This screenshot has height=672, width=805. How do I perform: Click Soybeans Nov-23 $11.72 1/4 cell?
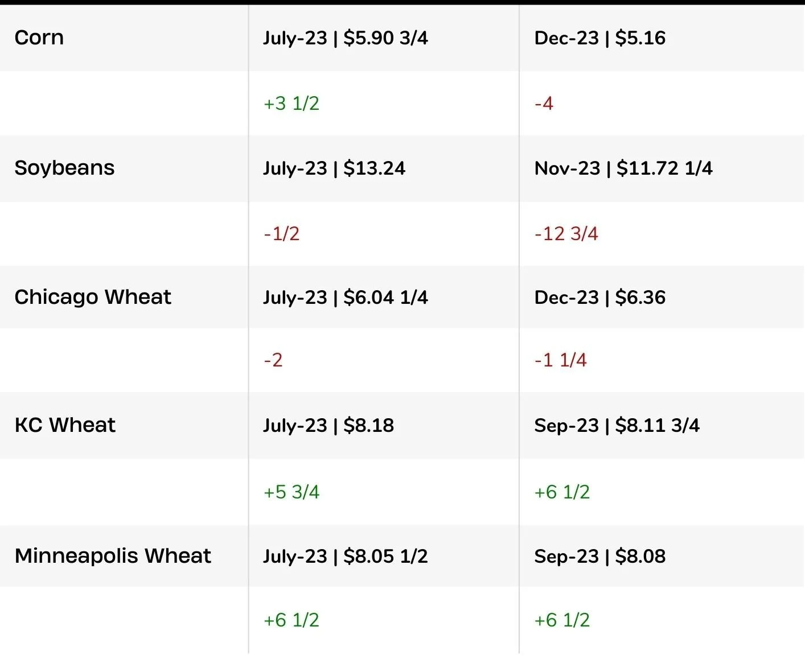623,168
